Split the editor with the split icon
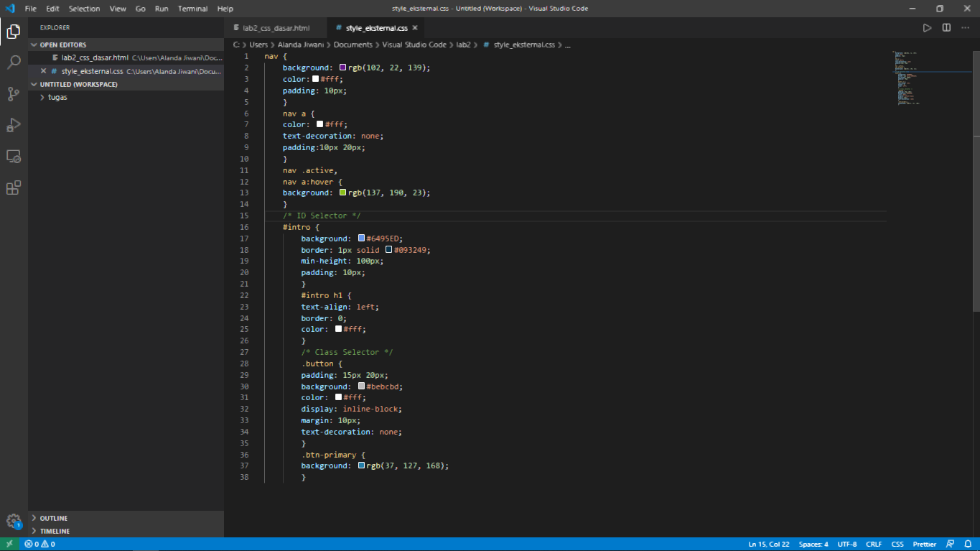 pyautogui.click(x=946, y=28)
